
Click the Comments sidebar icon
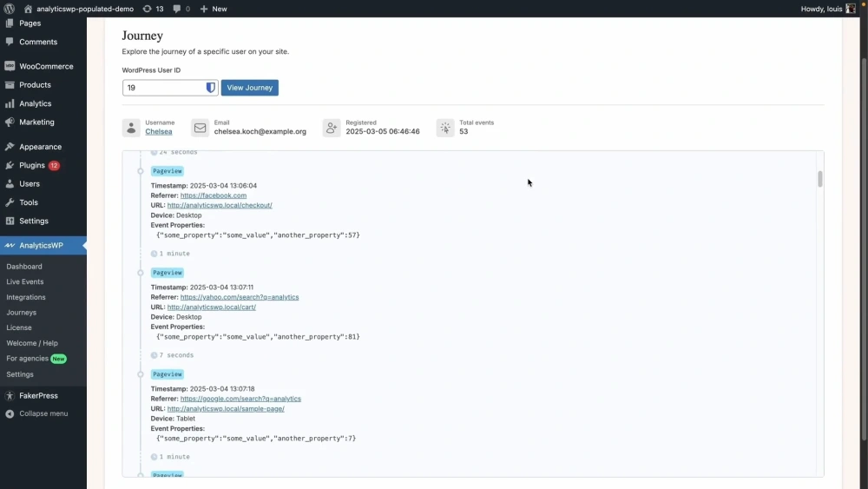coord(10,42)
